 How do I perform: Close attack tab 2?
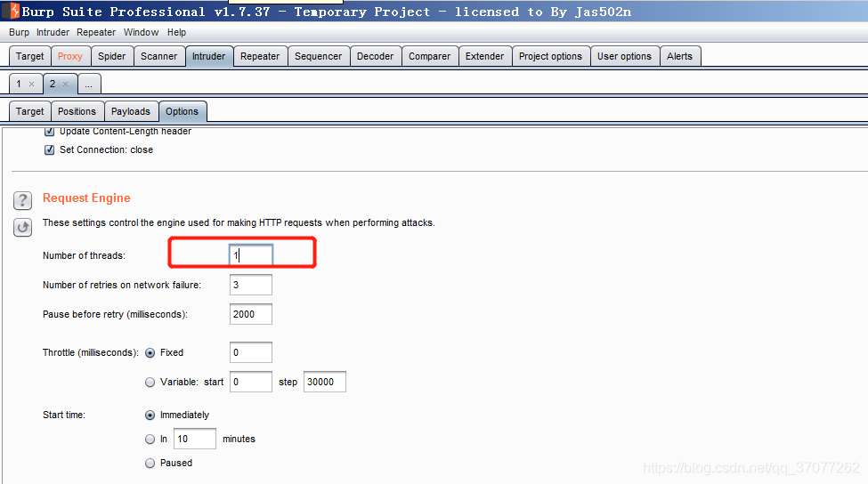tap(65, 85)
